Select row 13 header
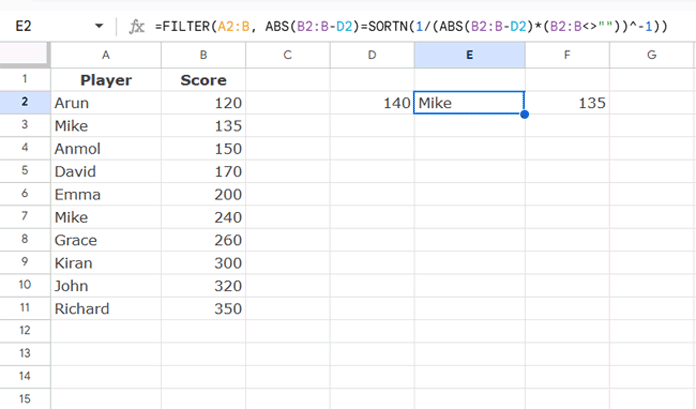Image resolution: width=696 pixels, height=409 pixels. (25, 354)
